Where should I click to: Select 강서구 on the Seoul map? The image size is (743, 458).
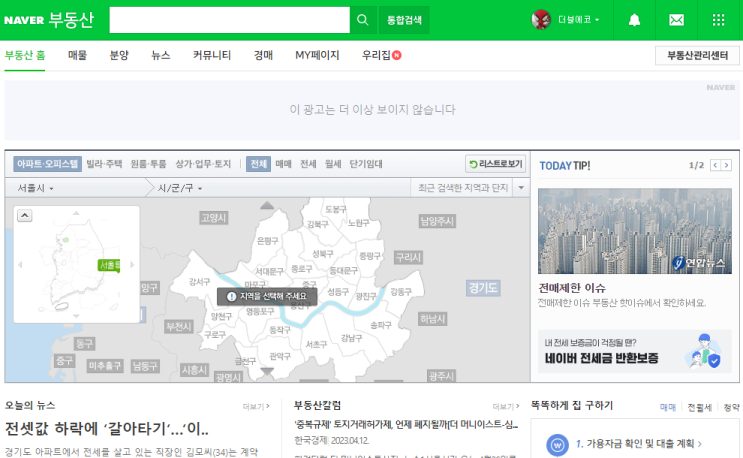pyautogui.click(x=199, y=282)
